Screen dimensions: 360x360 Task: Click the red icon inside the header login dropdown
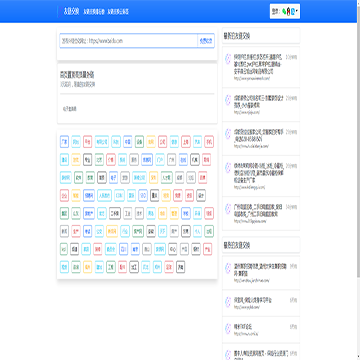(x=289, y=12)
